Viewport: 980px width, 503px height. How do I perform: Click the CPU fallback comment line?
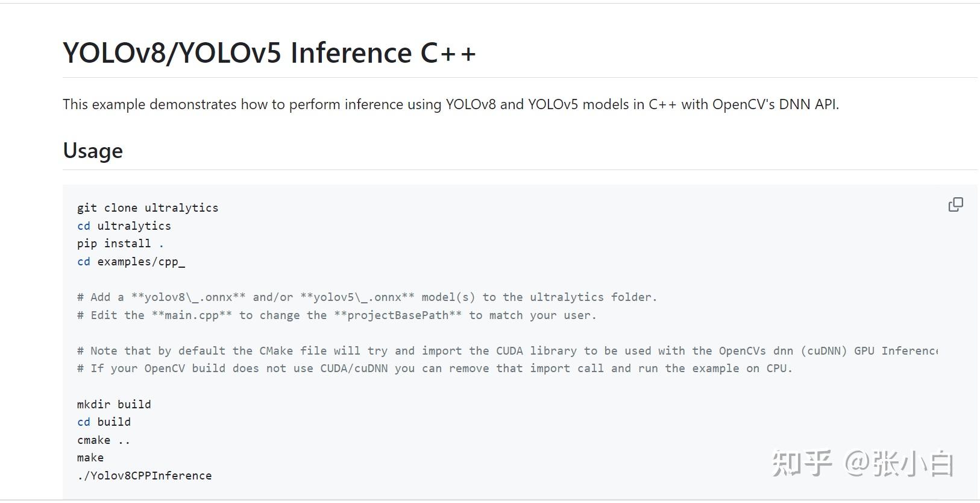click(x=435, y=368)
